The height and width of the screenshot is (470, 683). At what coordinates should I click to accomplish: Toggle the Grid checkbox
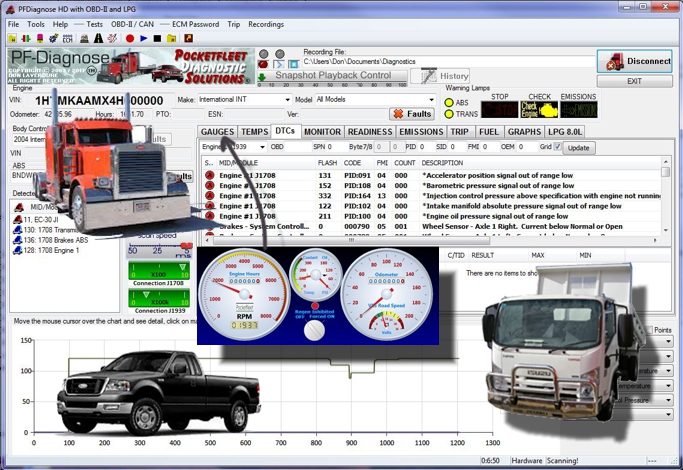click(x=557, y=147)
